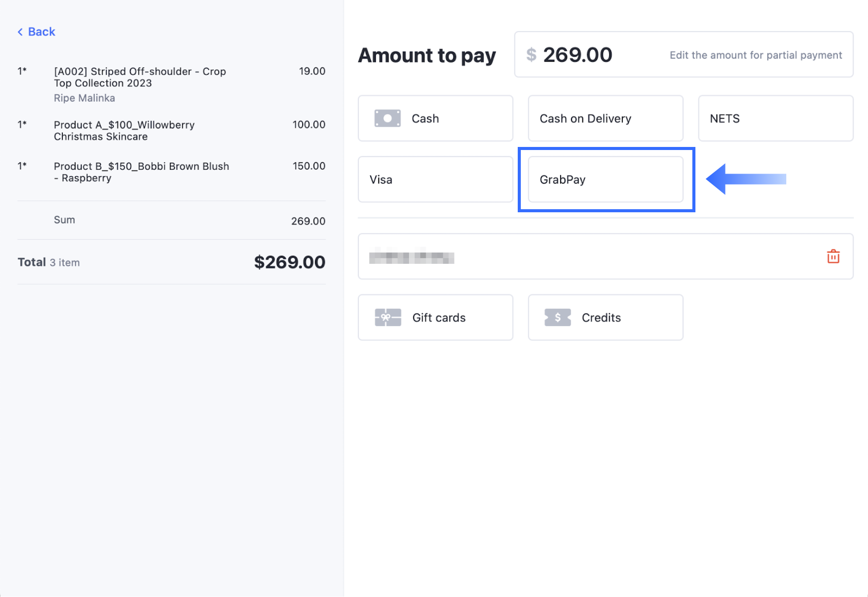Select the GrabPay payment option
Screen dimensions: 868x597
tap(605, 180)
